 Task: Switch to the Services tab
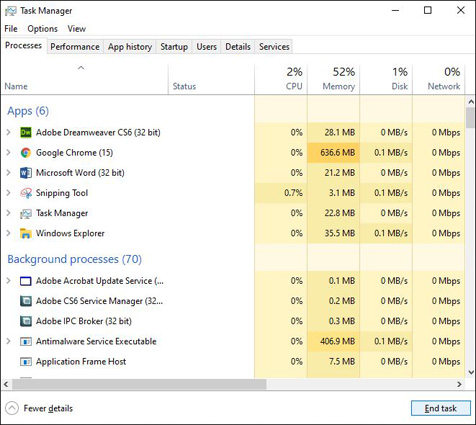(x=274, y=47)
